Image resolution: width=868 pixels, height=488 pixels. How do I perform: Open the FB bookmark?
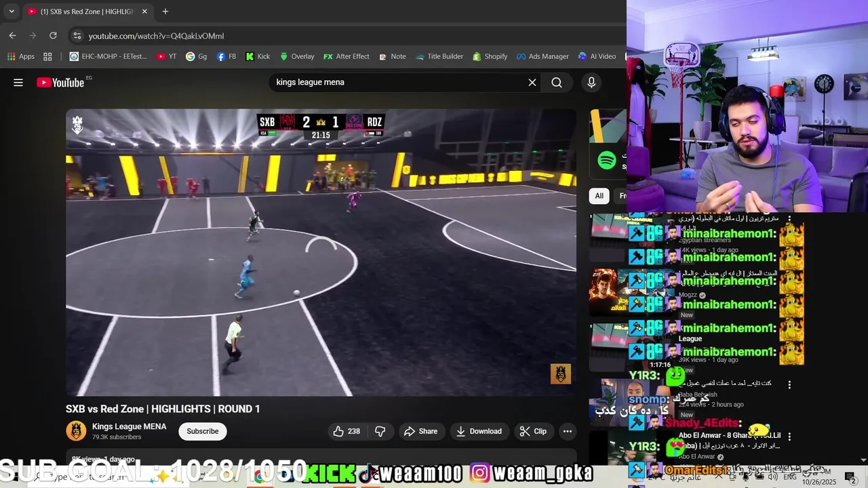click(x=226, y=56)
